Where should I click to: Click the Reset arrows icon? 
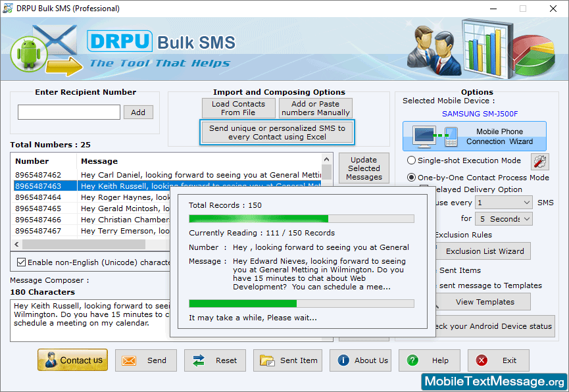[199, 360]
